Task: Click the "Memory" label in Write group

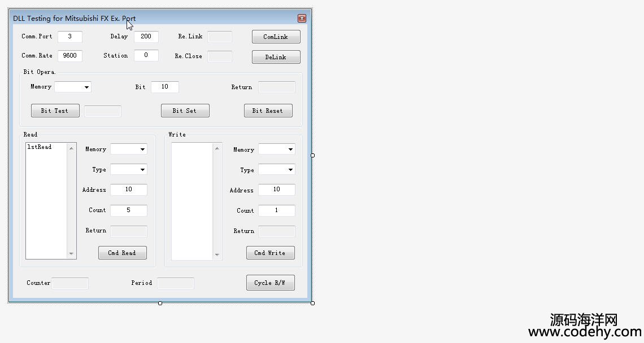Action: (243, 149)
